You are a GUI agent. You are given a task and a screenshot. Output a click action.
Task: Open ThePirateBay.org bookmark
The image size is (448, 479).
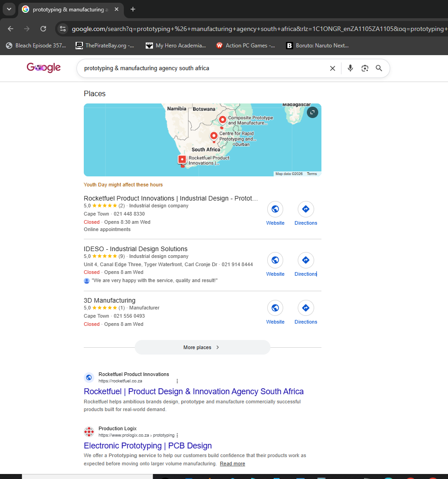click(x=105, y=46)
